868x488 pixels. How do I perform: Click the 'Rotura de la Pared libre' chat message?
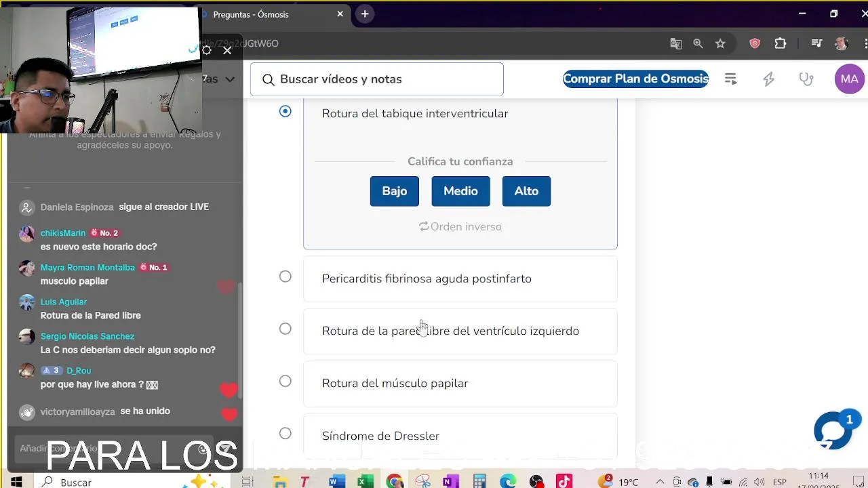click(91, 316)
